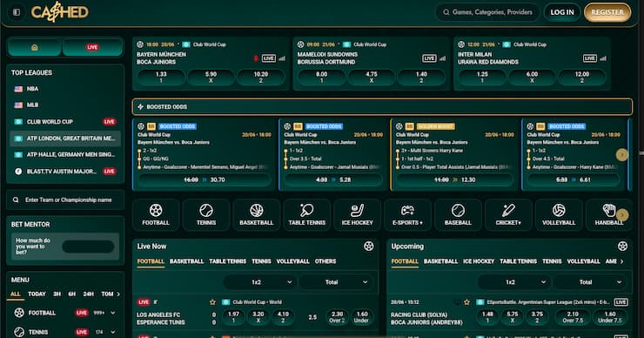Select the Basketball sport icon
This screenshot has height=338, width=644.
256,214
